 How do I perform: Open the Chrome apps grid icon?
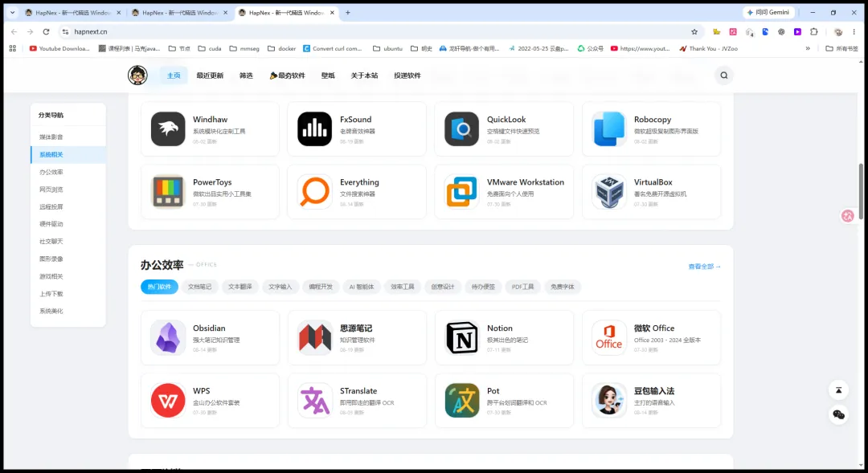[13, 48]
